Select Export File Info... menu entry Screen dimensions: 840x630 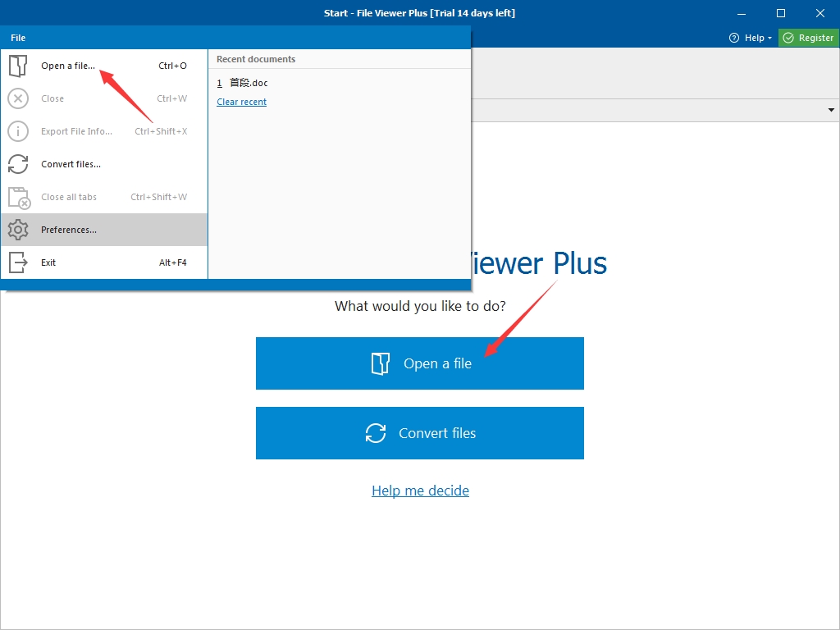tap(104, 131)
